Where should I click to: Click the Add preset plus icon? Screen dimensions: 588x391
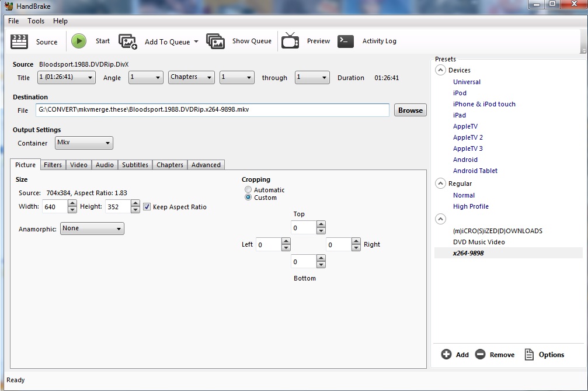[x=446, y=354]
